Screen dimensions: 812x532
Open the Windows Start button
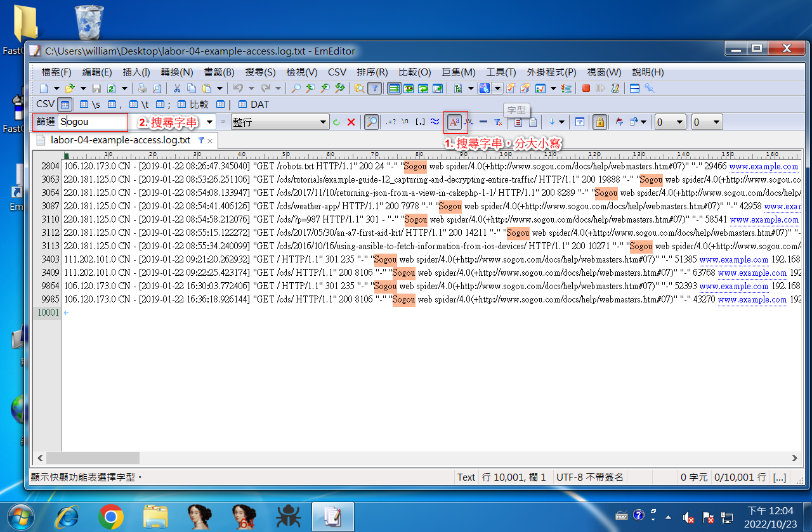21,517
